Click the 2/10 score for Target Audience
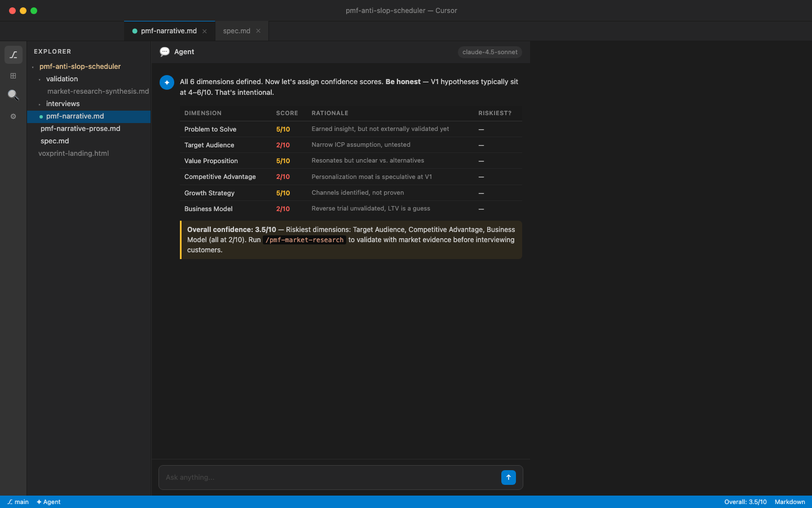Screen dimensions: 812x508 click(x=283, y=145)
